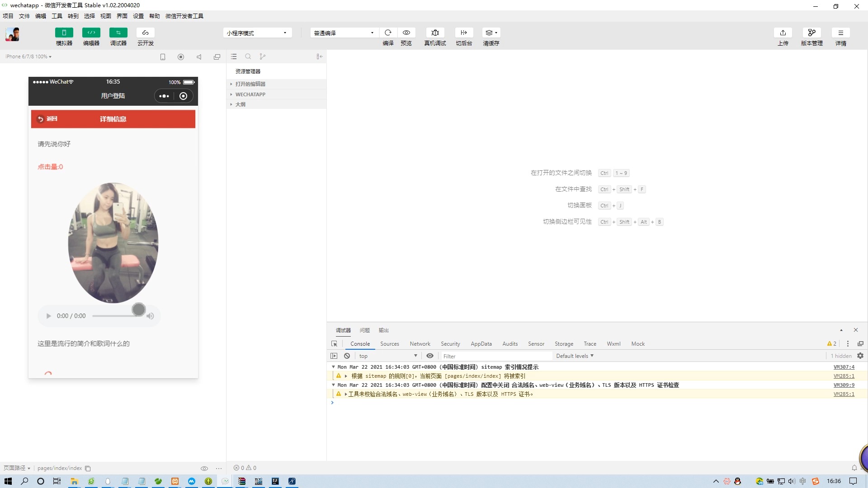Viewport: 868px width, 488px height.
Task: Toggle the 模拟器 simulator panel
Action: (64, 33)
